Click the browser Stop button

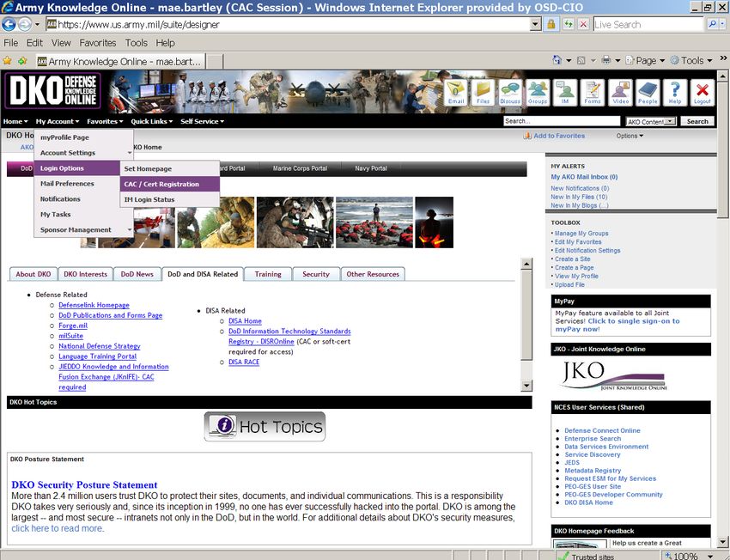(x=583, y=24)
